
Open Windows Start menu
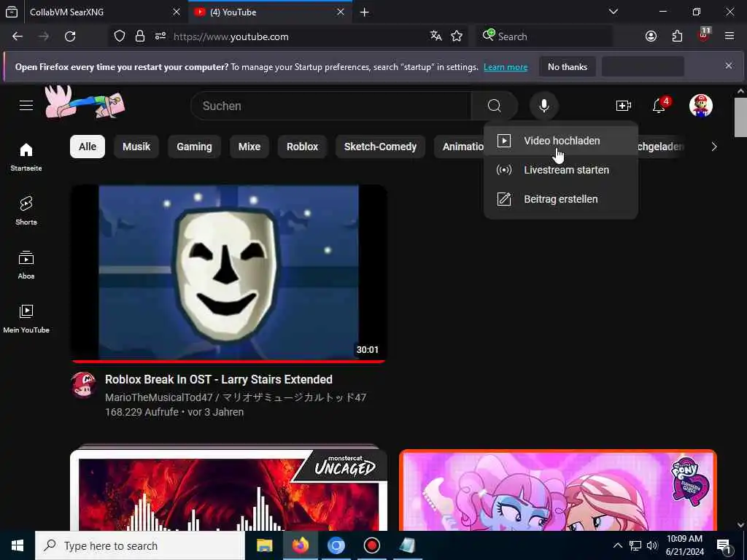pos(18,545)
